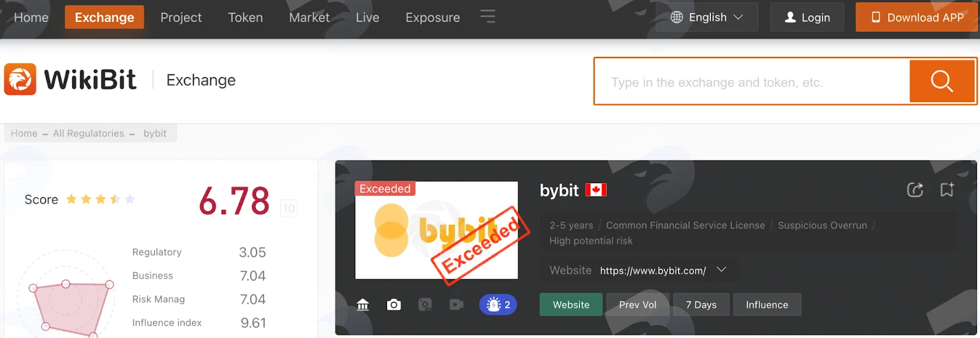
Task: Open the Exposure nav item
Action: [x=432, y=17]
